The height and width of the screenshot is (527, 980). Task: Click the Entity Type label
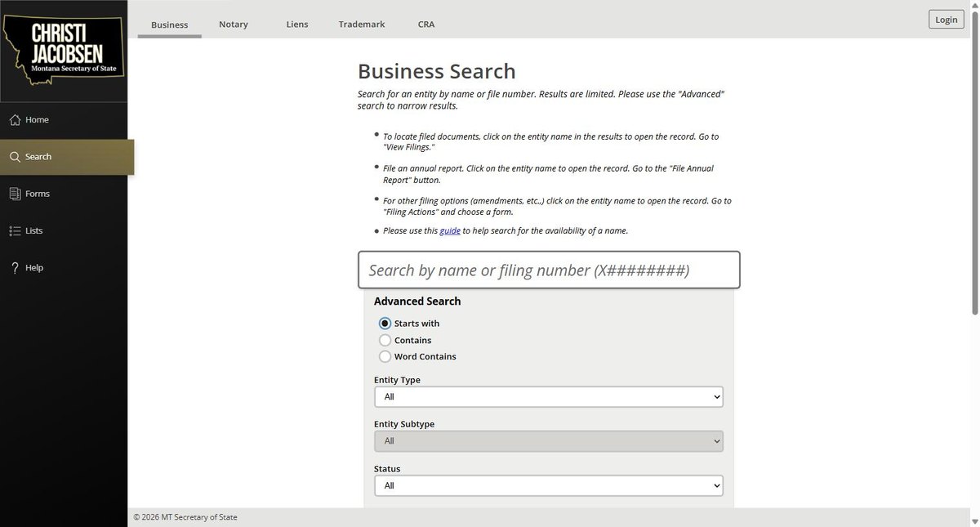point(397,380)
